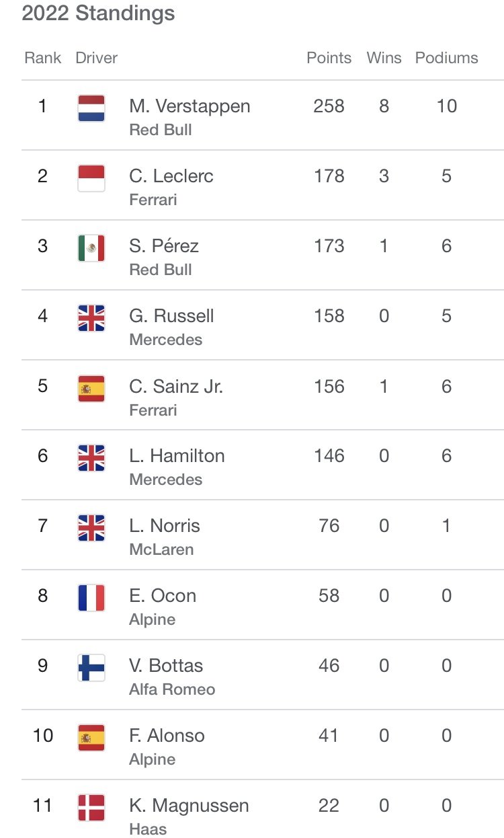Click the Wins column header
This screenshot has height=838, width=504.
click(384, 58)
